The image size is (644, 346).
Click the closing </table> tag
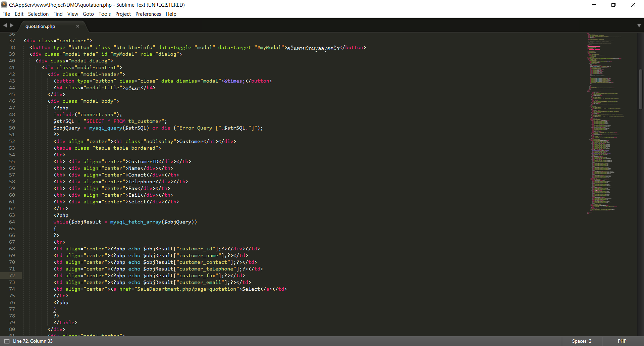point(65,323)
